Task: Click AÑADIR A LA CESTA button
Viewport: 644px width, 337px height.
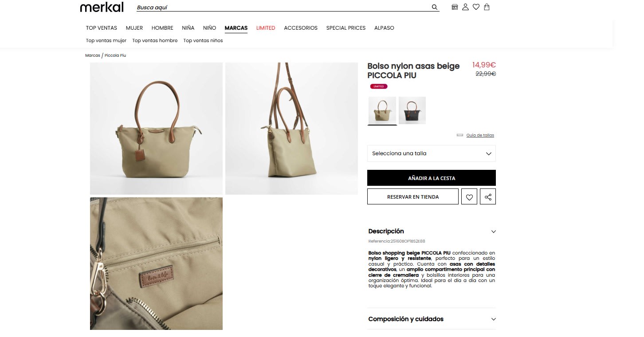Action: (432, 178)
